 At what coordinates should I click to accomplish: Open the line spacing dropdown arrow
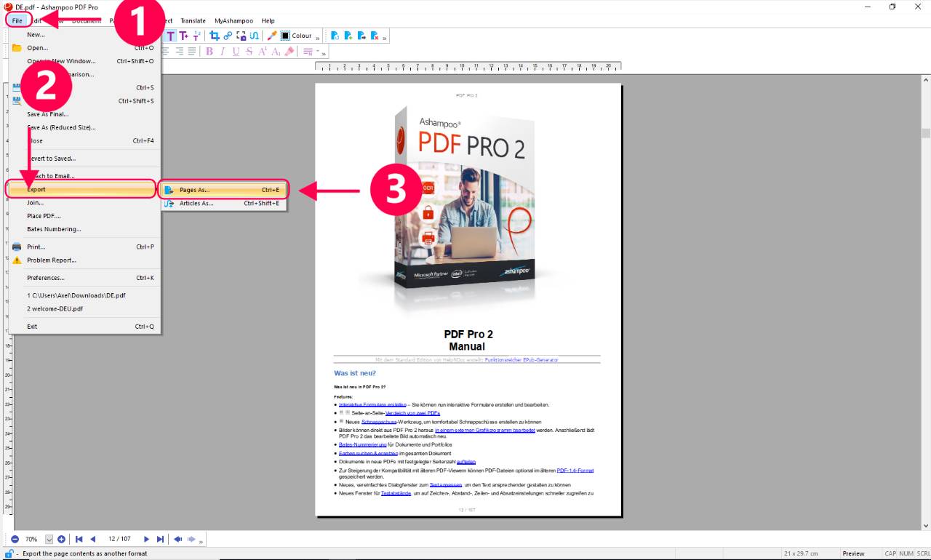tap(317, 51)
